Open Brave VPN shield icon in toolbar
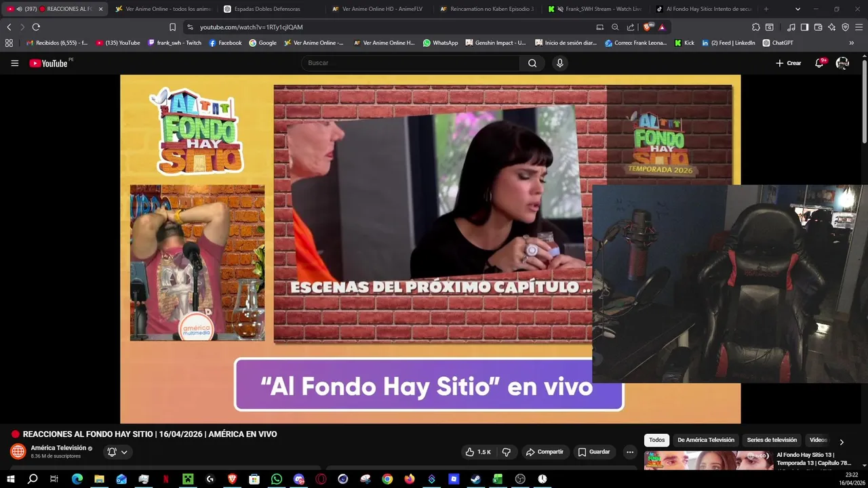This screenshot has height=488, width=868. tap(845, 27)
